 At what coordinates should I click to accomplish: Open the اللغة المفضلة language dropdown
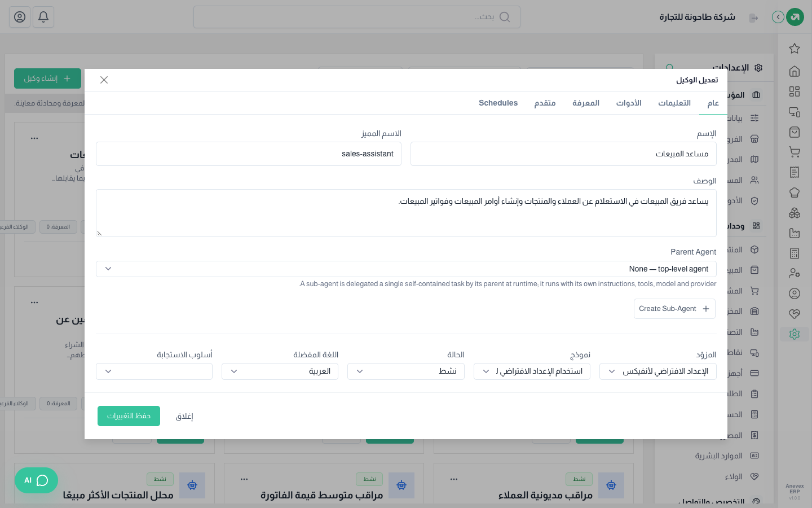(280, 371)
